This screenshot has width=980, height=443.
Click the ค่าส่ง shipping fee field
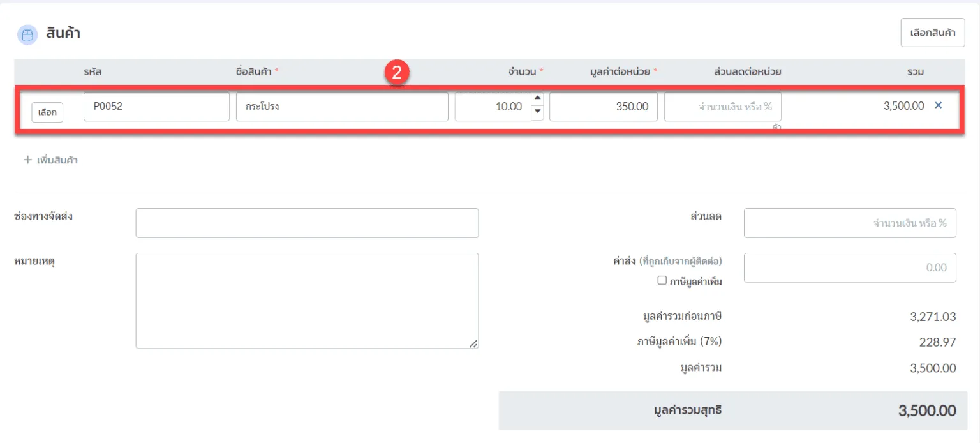point(849,267)
